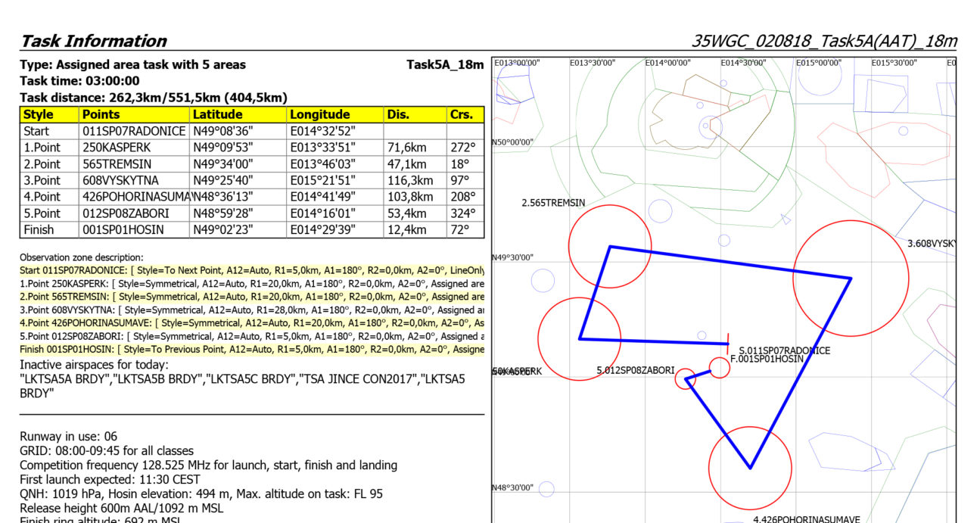Click the 35WGC_020818_Task5A(AAT)_18m document title

[x=824, y=41]
